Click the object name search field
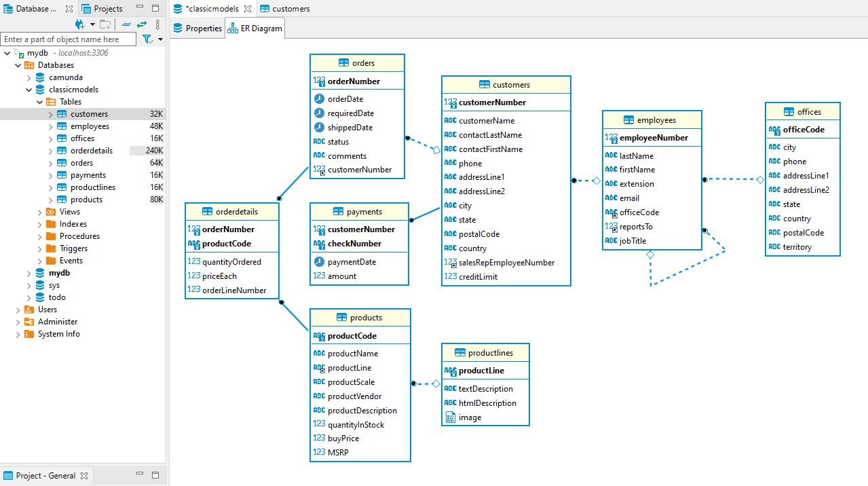This screenshot has width=868, height=486. [x=69, y=39]
